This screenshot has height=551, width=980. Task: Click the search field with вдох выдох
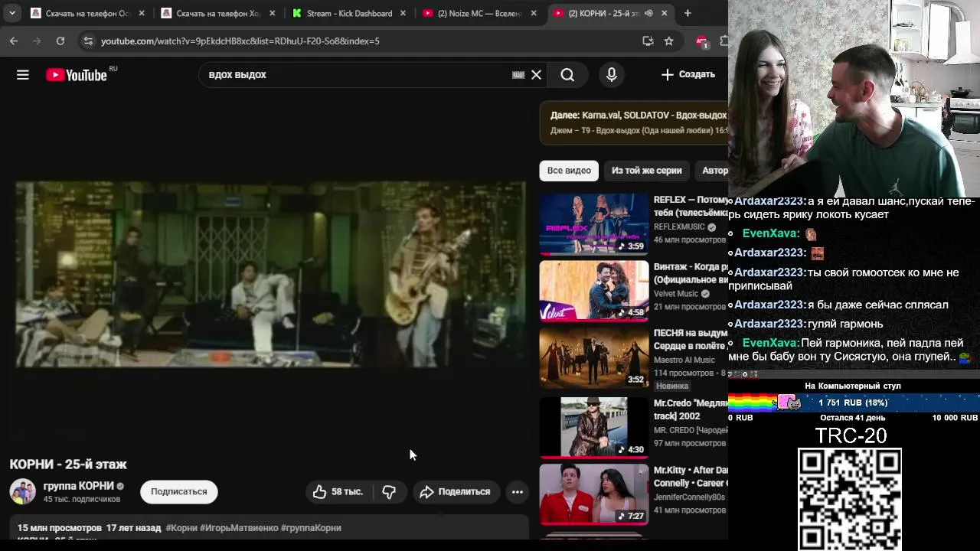point(356,74)
